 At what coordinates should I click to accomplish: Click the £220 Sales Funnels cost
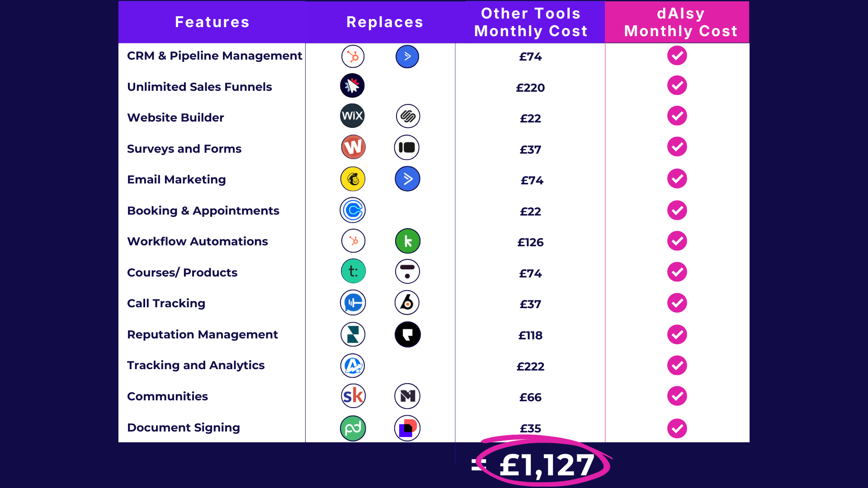530,88
